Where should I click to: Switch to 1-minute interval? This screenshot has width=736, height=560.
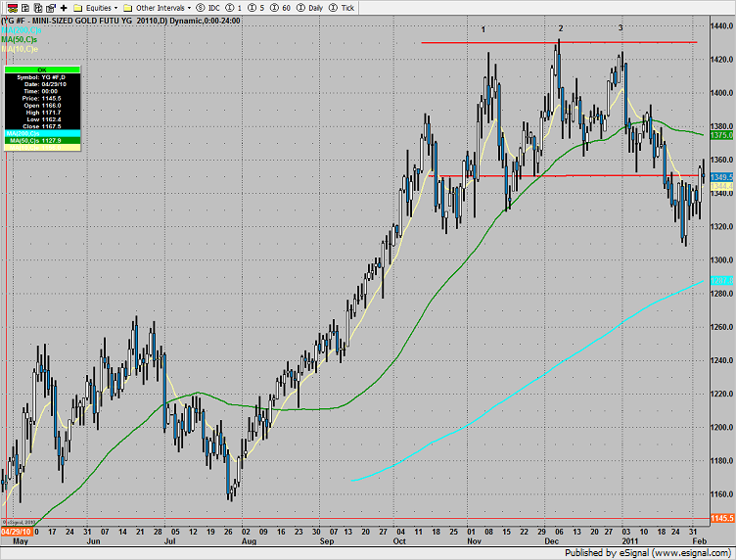pos(234,8)
